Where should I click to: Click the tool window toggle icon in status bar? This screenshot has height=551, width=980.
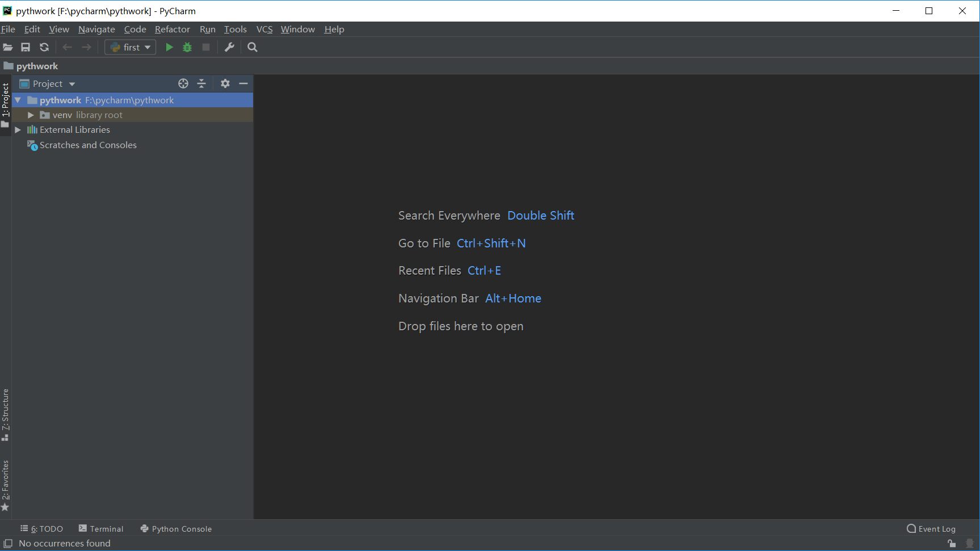pos(8,544)
